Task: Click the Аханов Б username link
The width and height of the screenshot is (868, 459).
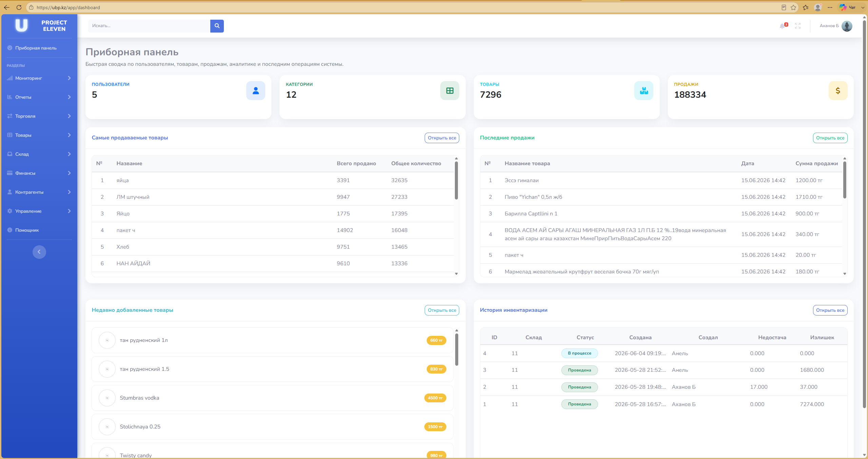Action: point(829,26)
